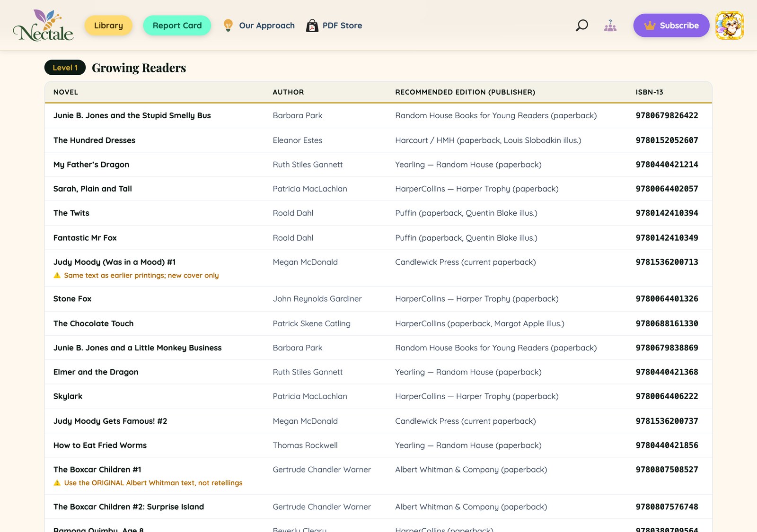Click How to Eat Fried Worms title
The height and width of the screenshot is (532, 757).
click(100, 445)
